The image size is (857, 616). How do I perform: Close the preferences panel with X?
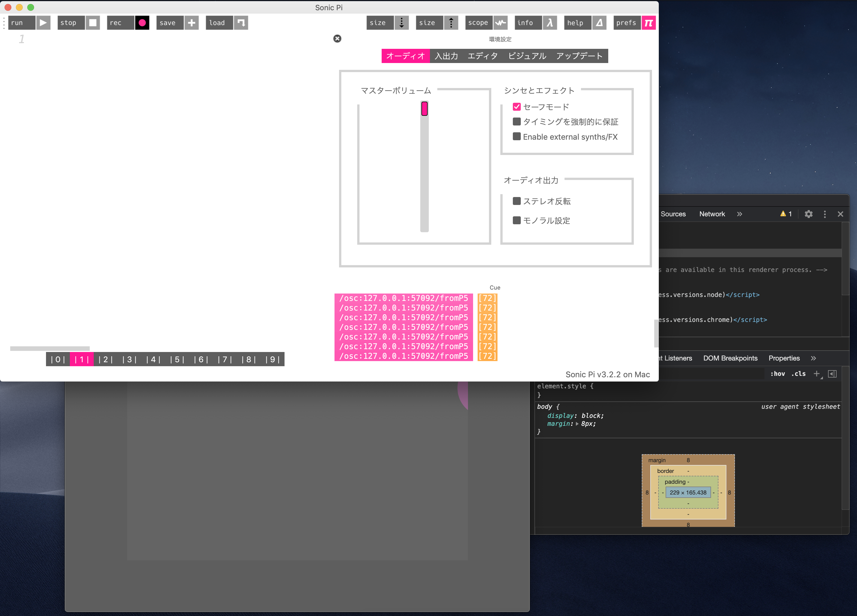coord(337,39)
